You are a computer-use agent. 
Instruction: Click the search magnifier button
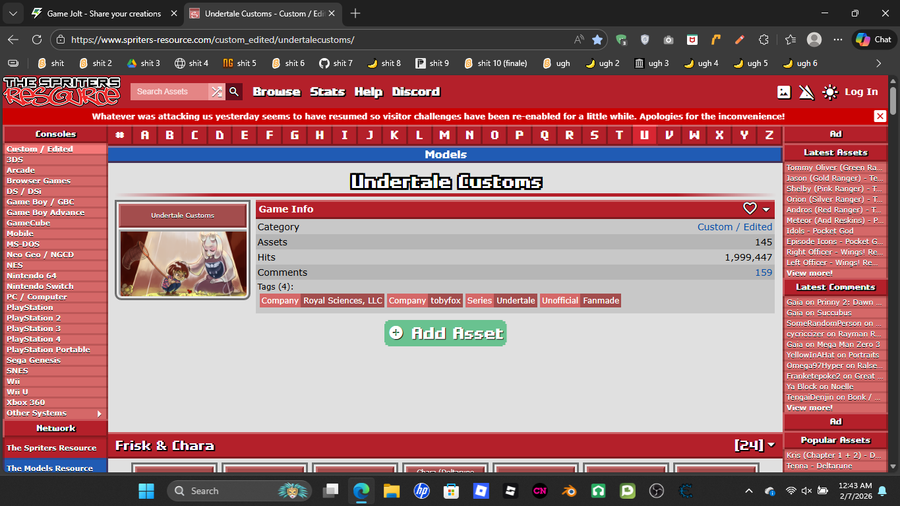click(234, 91)
